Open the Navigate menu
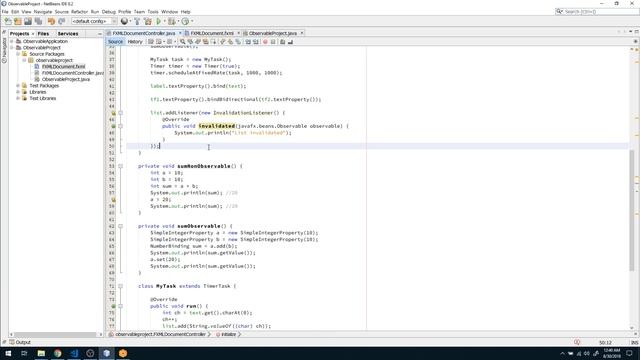Viewport: 640px width, 360px height. pos(42,12)
